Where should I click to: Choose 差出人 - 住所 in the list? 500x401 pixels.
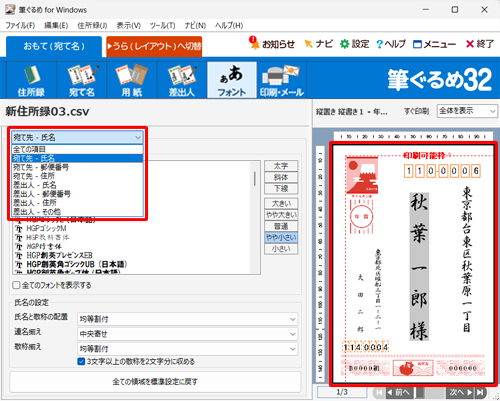click(x=77, y=203)
